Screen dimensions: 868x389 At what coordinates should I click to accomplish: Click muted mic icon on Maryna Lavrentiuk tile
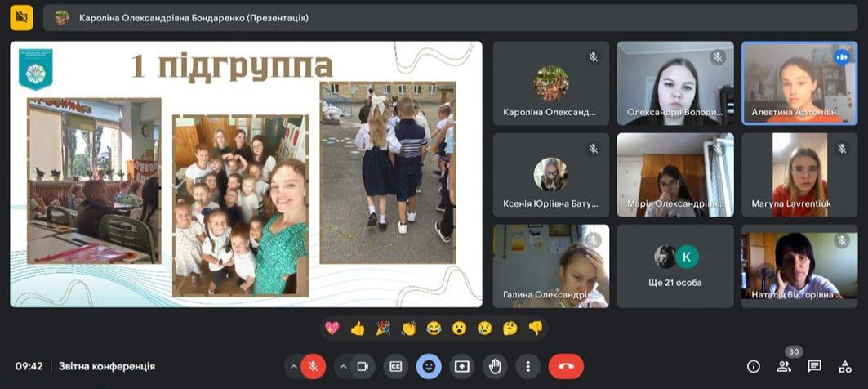(842, 149)
